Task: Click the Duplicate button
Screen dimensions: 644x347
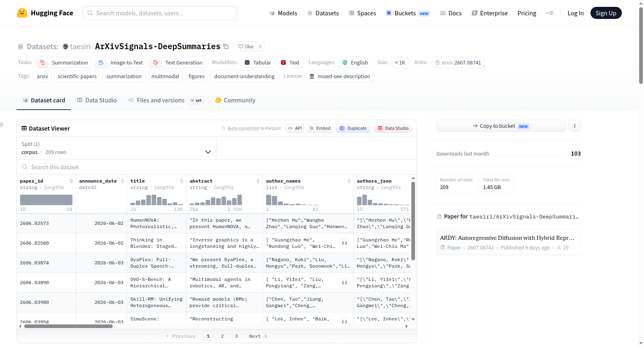Action: point(353,129)
